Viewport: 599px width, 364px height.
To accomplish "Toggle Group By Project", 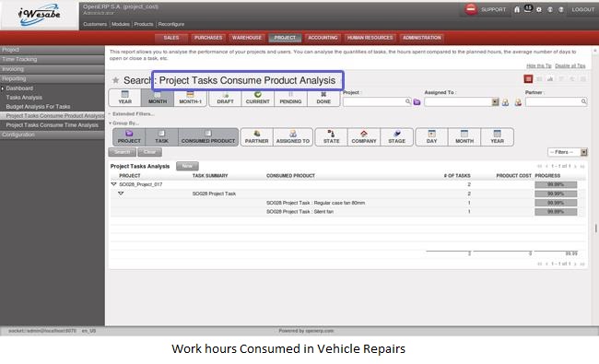I will (x=129, y=136).
